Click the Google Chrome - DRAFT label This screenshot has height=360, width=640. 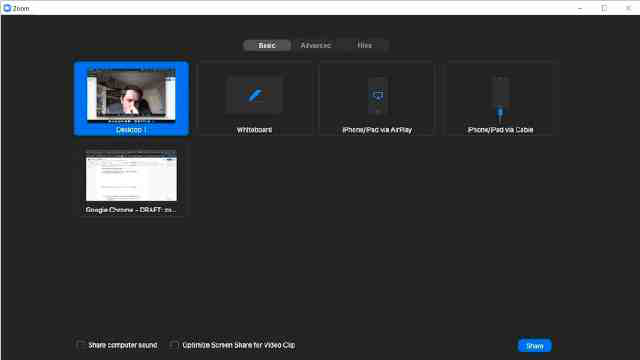(131, 210)
